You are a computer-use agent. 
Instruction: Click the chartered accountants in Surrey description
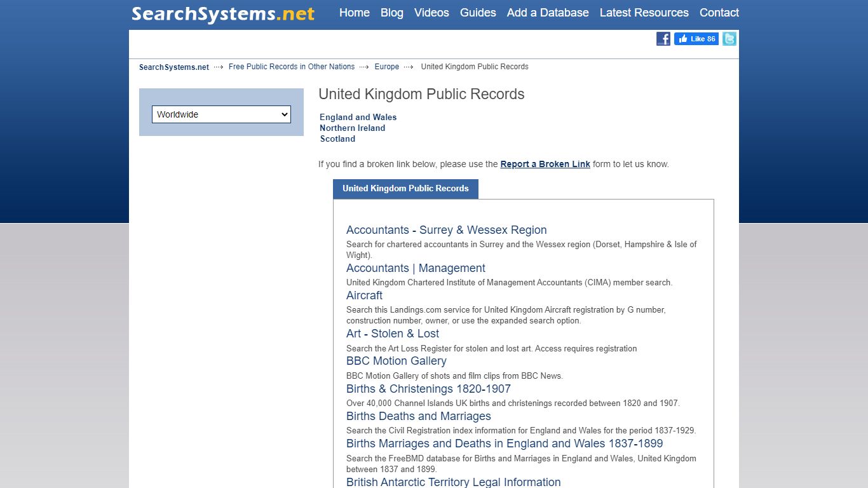pyautogui.click(x=522, y=250)
